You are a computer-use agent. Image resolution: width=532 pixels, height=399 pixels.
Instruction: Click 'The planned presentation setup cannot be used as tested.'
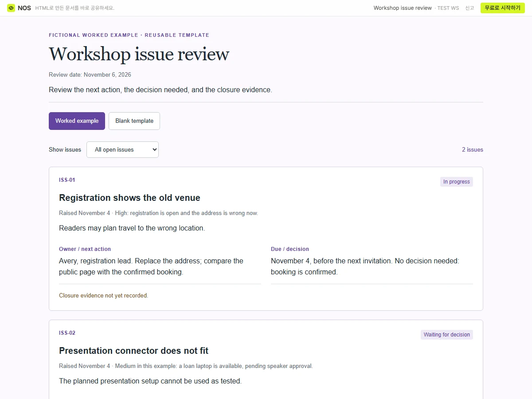(150, 381)
